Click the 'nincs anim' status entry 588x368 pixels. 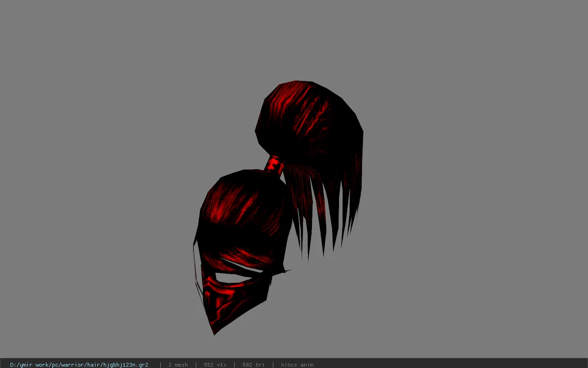(297, 365)
